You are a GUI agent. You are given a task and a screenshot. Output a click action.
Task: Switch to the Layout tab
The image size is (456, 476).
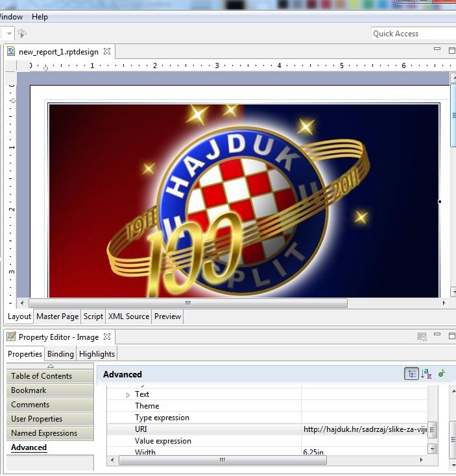(19, 316)
